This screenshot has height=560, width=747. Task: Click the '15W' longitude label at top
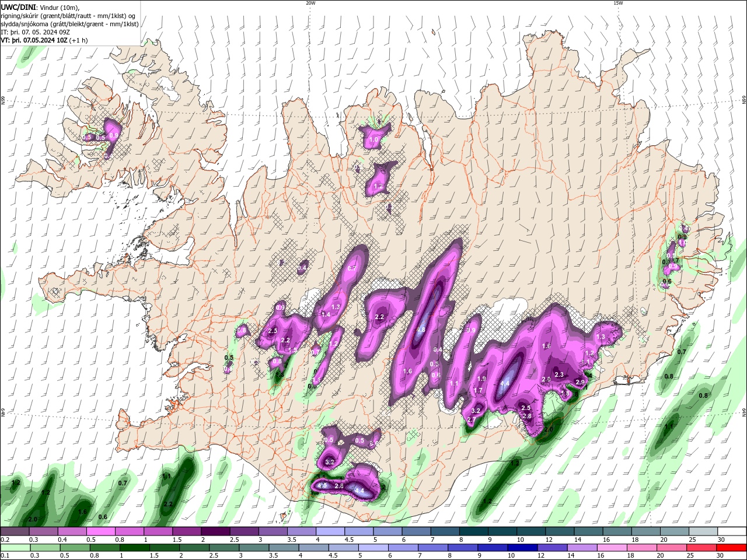click(618, 3)
